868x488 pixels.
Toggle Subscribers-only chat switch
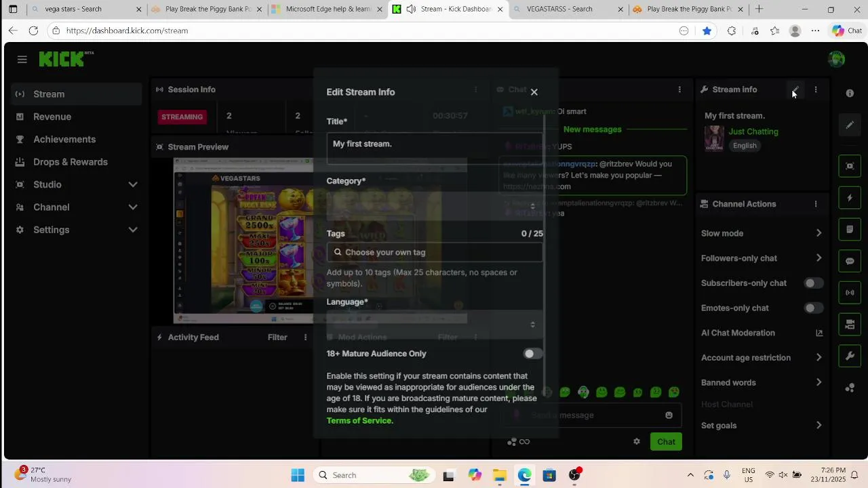click(813, 283)
